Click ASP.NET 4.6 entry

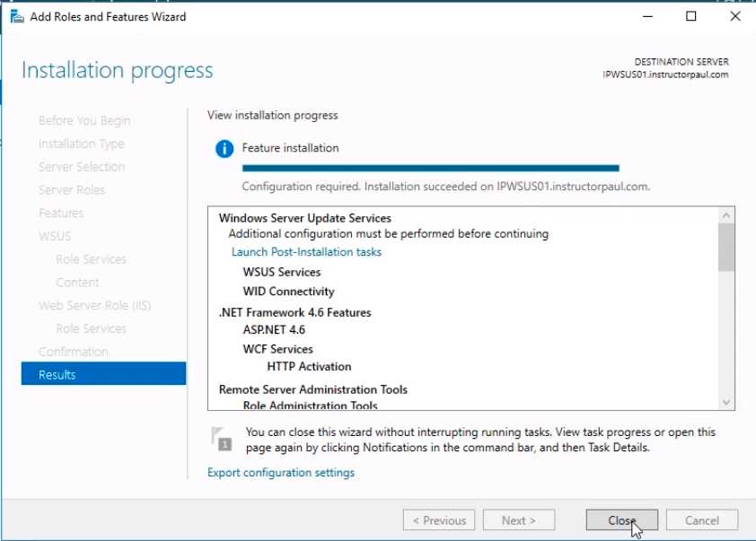pyautogui.click(x=274, y=330)
